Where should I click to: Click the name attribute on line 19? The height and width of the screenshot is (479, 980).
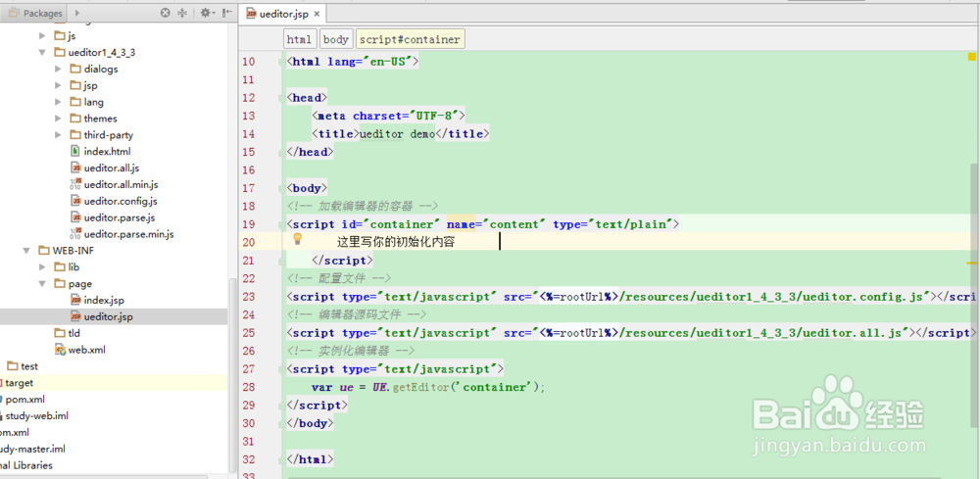click(461, 224)
